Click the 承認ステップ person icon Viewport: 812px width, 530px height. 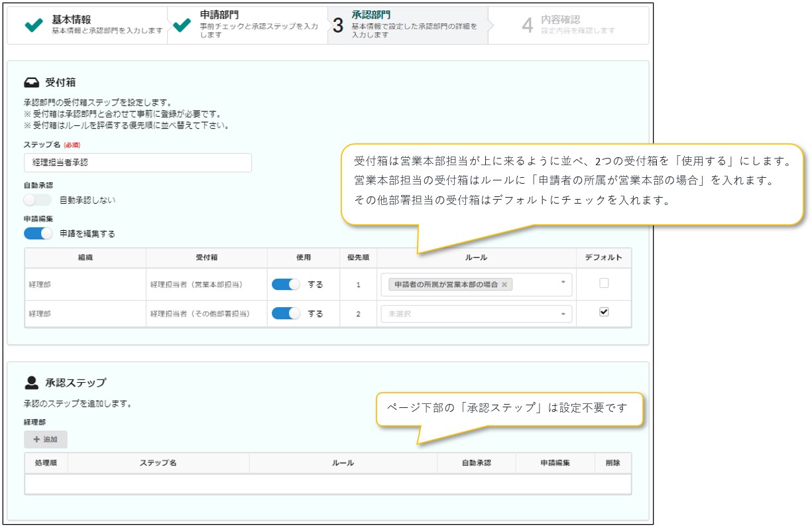(x=31, y=383)
